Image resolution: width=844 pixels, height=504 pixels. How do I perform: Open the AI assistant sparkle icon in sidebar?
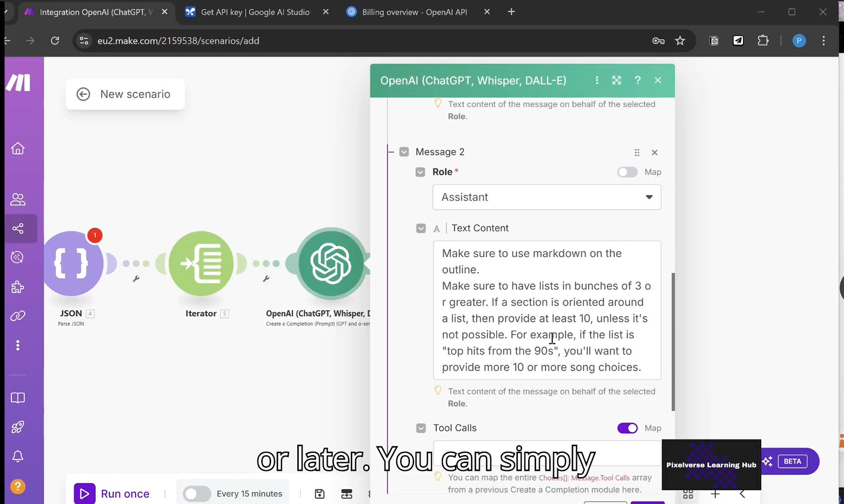[x=17, y=257]
